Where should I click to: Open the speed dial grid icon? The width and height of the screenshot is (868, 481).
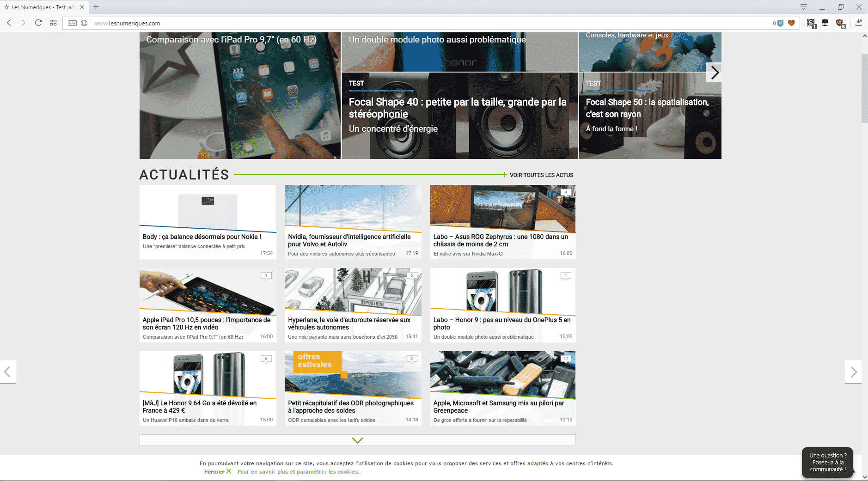tap(53, 23)
